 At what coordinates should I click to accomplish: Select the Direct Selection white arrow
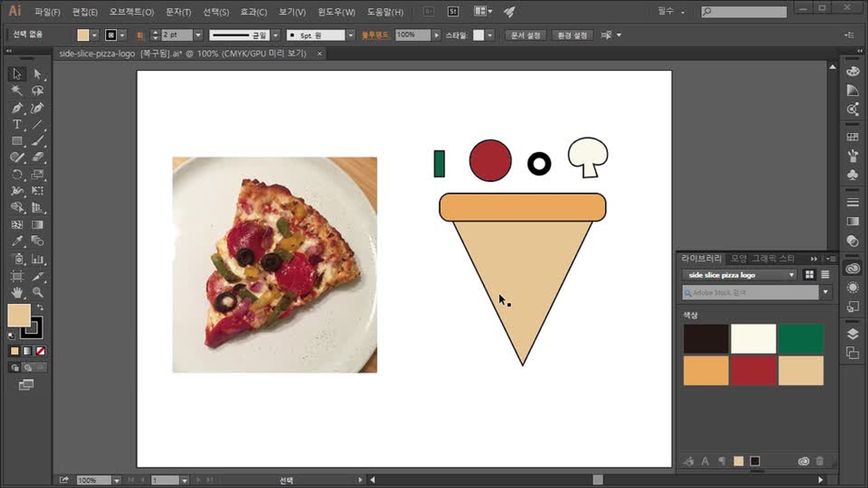point(38,74)
